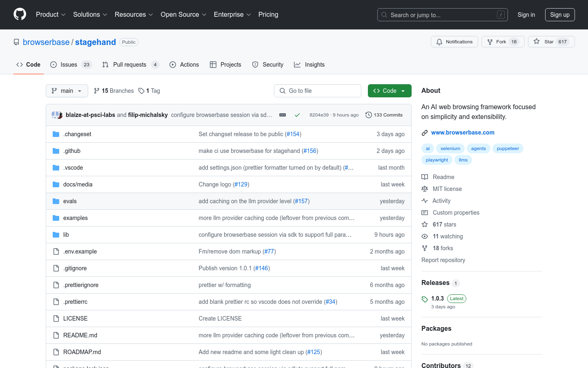
Task: Click the Readme book icon
Action: click(425, 177)
